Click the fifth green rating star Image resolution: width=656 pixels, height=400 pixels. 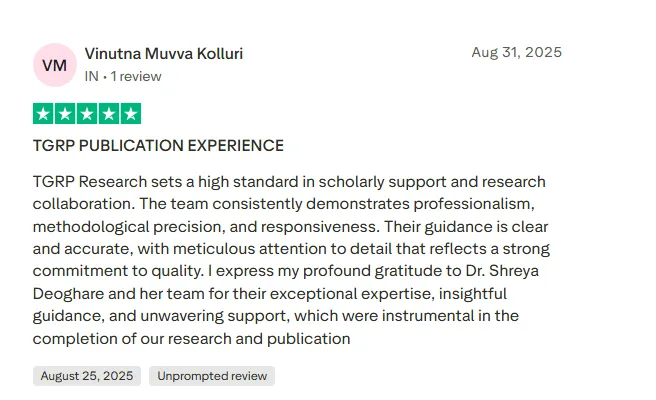pos(131,114)
